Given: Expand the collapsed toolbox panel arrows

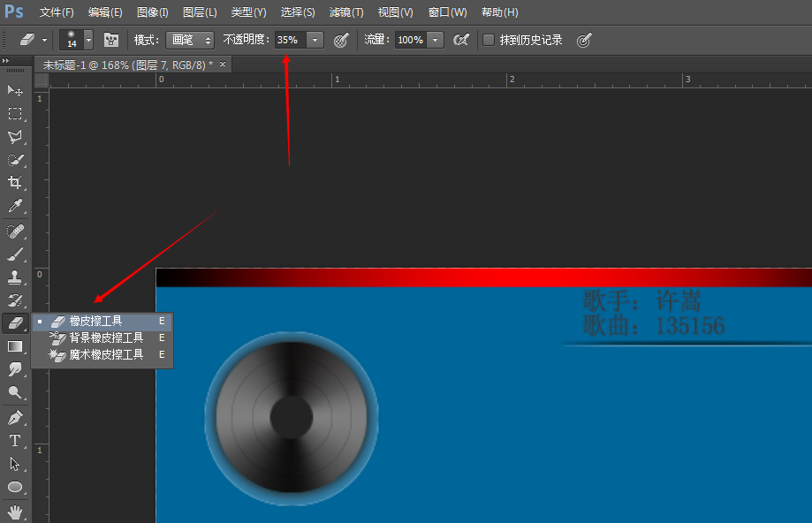Looking at the screenshot, I should click(x=5, y=61).
